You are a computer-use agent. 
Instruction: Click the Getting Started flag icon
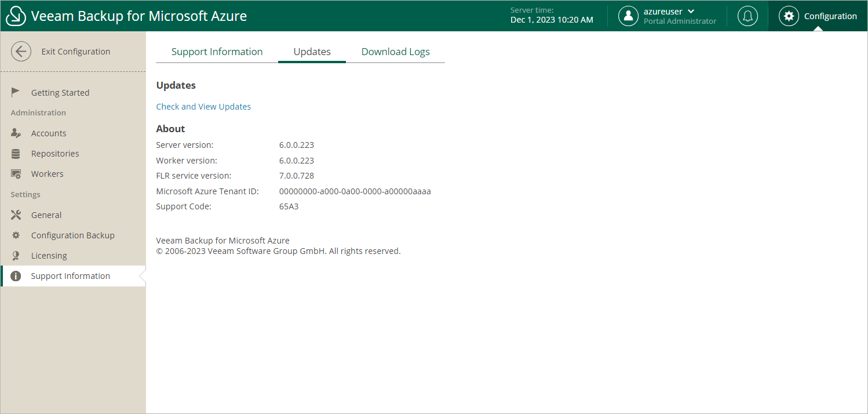16,93
